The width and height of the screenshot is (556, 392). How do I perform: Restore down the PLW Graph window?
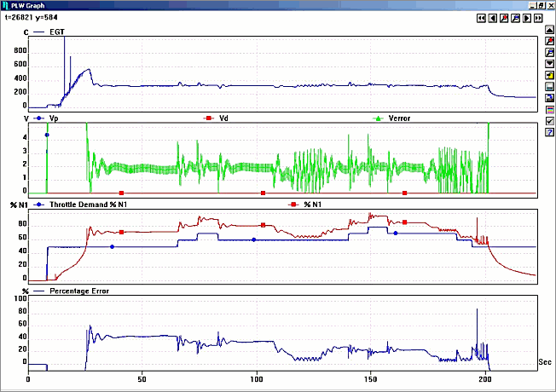[x=540, y=5]
